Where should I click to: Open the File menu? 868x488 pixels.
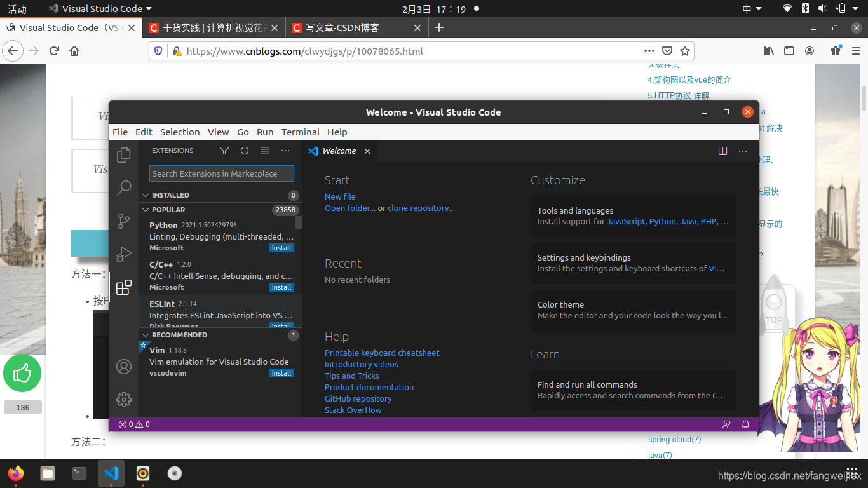pos(120,132)
